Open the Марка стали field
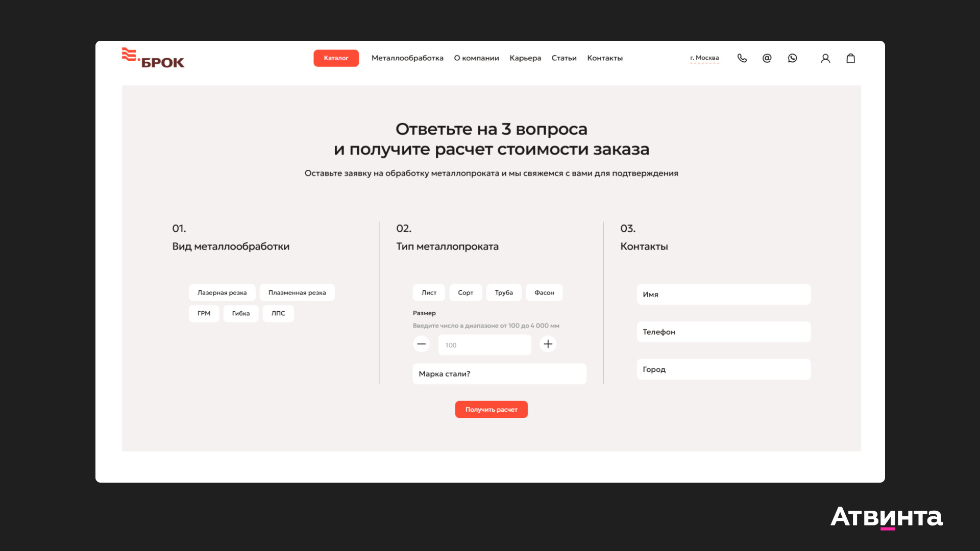Viewport: 980px width, 551px height. (499, 373)
